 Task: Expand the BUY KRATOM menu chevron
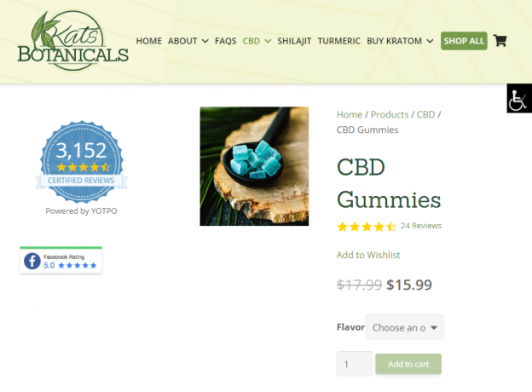430,41
